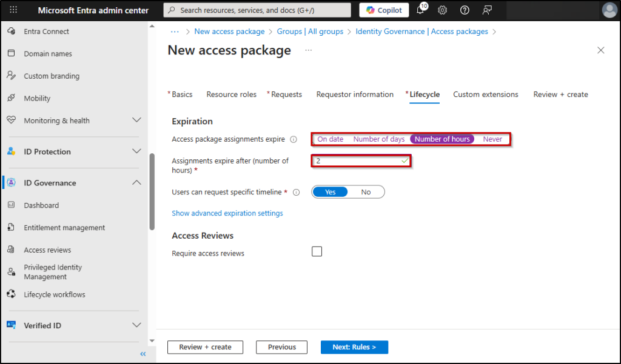The width and height of the screenshot is (621, 364).
Task: Collapse the sidebar using double chevron icon
Action: tap(143, 354)
